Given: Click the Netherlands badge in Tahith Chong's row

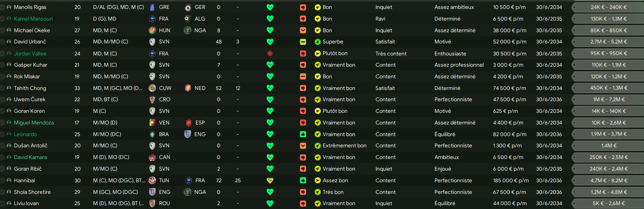Looking at the screenshot, I should tap(188, 88).
